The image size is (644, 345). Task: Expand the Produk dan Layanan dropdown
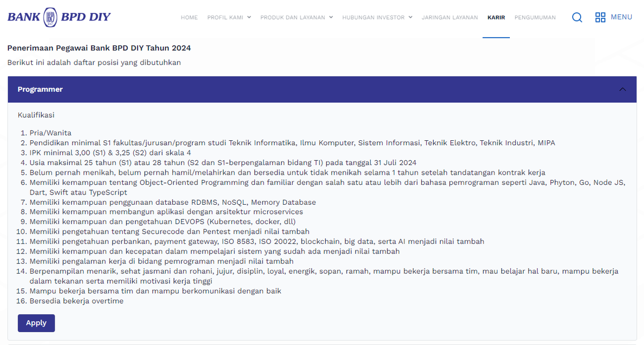point(297,18)
